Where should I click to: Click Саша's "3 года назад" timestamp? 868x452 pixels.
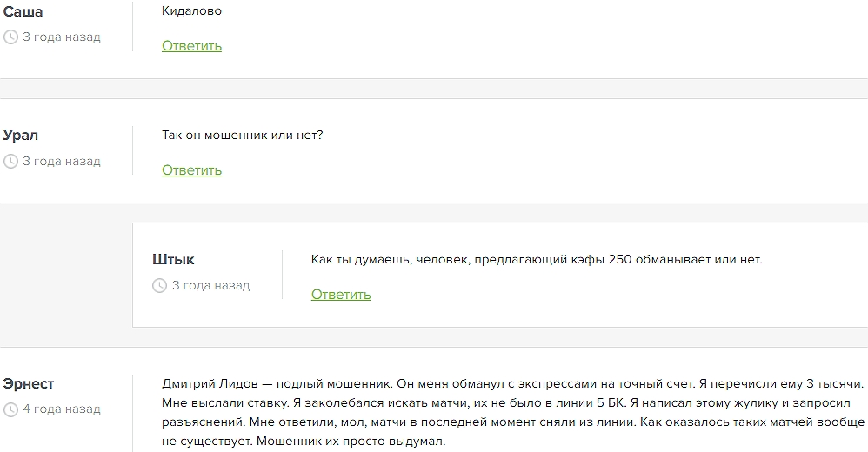(62, 37)
